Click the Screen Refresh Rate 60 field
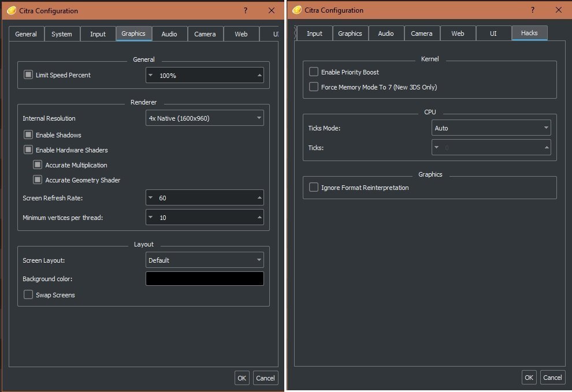The image size is (572, 392). pyautogui.click(x=205, y=197)
